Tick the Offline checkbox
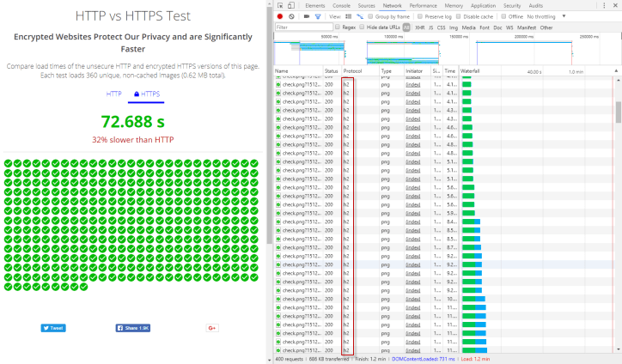Viewport: 622px width, 364px height. (x=503, y=16)
